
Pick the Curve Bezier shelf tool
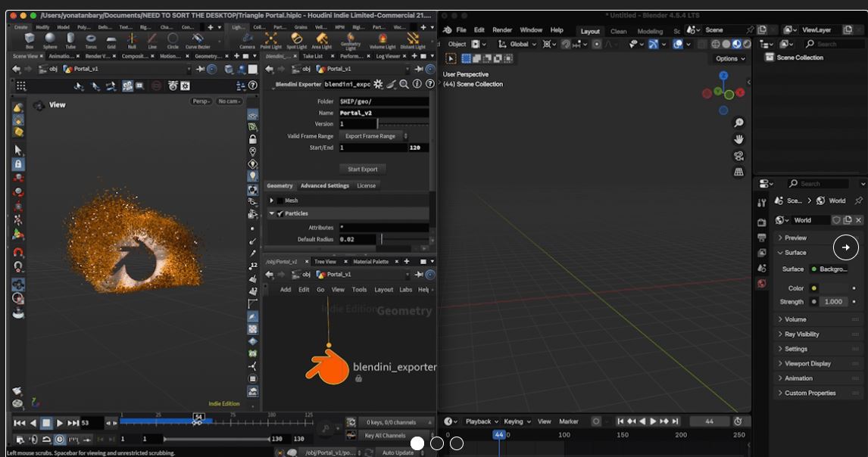pyautogui.click(x=198, y=40)
